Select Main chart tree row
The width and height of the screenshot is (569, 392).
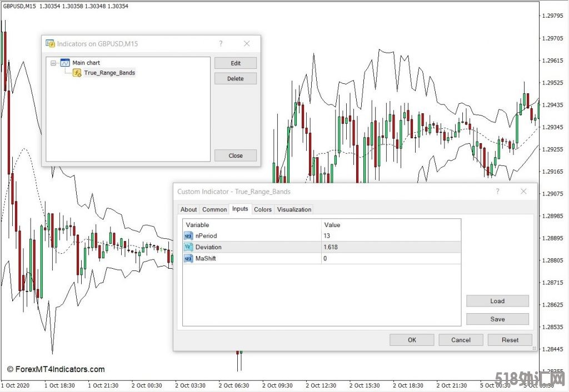86,63
